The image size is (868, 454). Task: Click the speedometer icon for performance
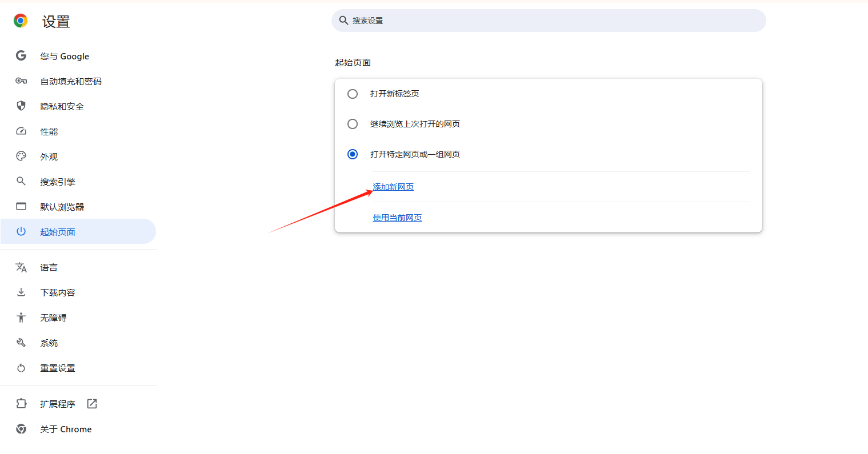pos(21,131)
